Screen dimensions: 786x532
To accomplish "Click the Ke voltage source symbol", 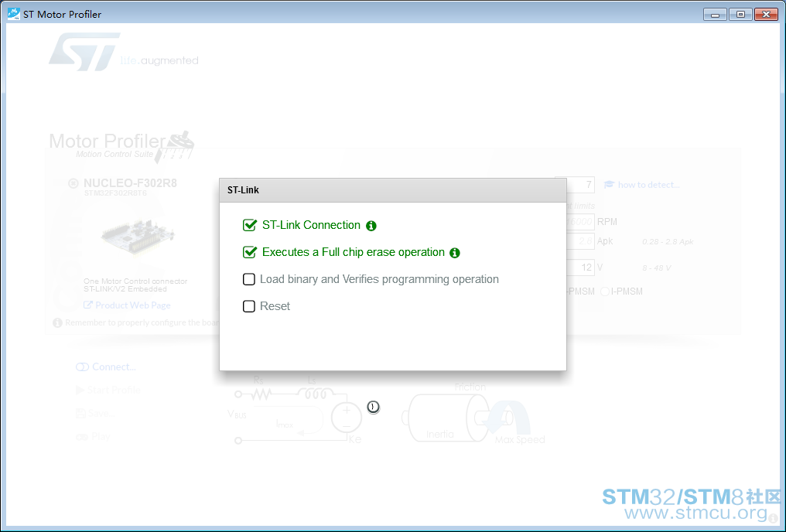I will (347, 417).
